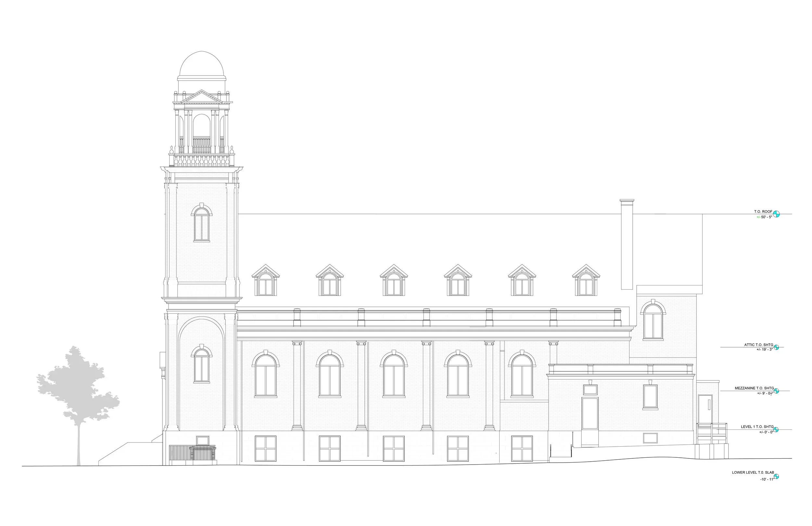The height and width of the screenshot is (526, 812).
Task: Select the 'T.O. ROOF' label text
Action: (763, 212)
